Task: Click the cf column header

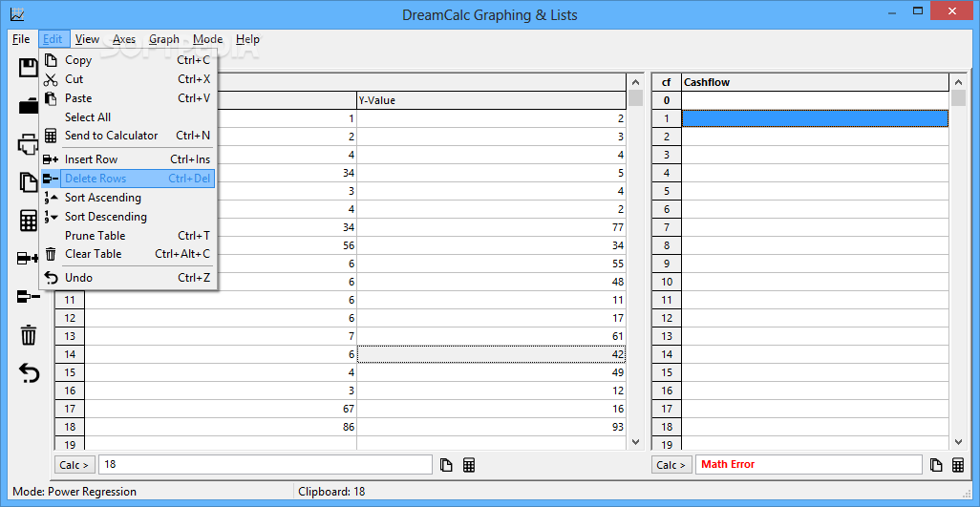Action: [x=667, y=82]
